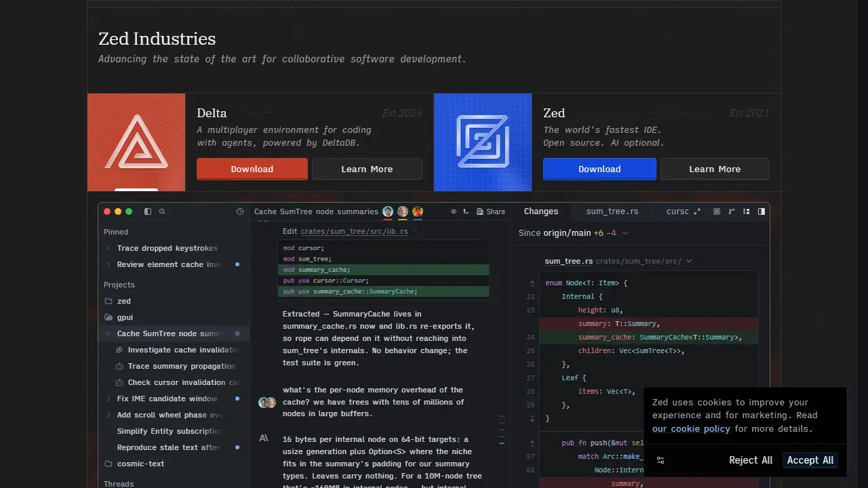Image resolution: width=868 pixels, height=488 pixels.
Task: Reject all cookies
Action: (x=751, y=460)
